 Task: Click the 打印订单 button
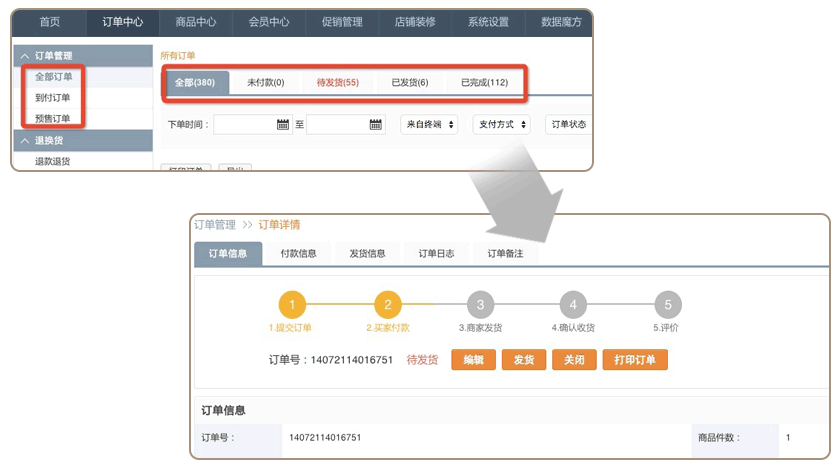click(634, 360)
